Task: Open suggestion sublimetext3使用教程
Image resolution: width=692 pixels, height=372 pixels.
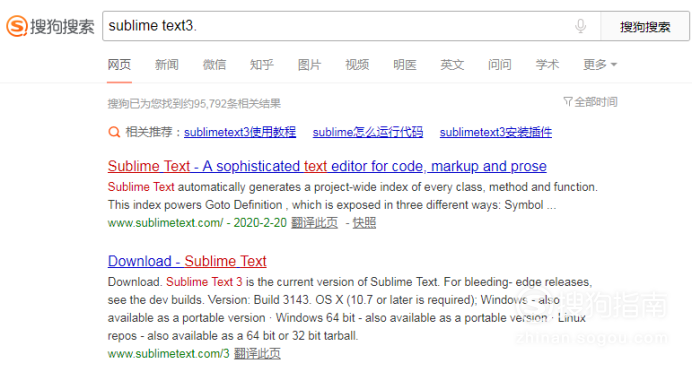Action: tap(240, 132)
